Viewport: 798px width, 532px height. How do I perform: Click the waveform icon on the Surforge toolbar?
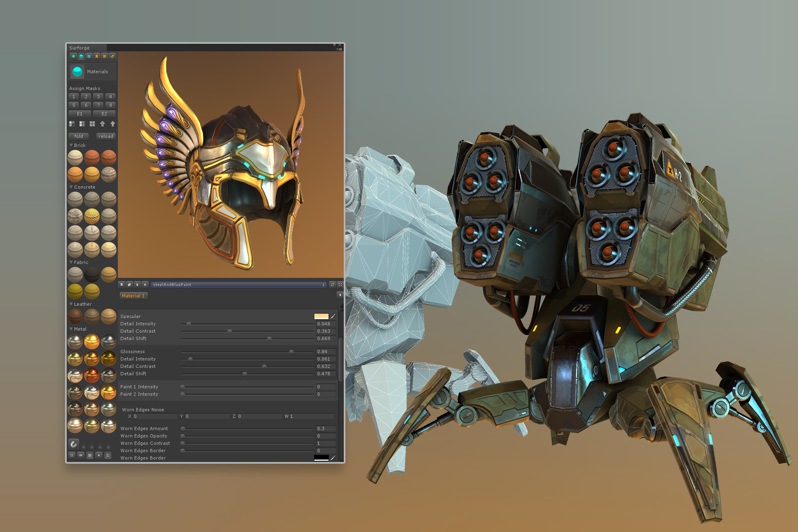112,56
